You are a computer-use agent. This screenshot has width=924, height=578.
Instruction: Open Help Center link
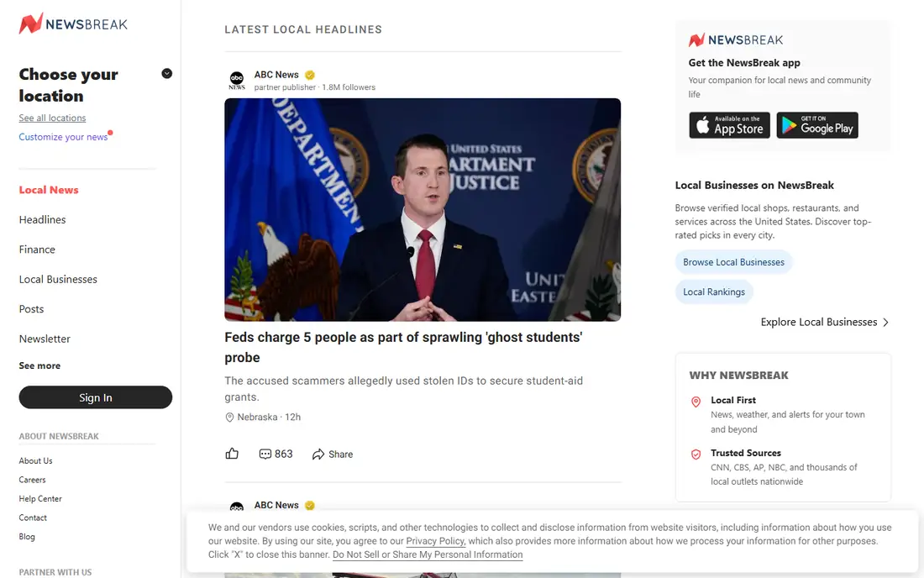40,498
